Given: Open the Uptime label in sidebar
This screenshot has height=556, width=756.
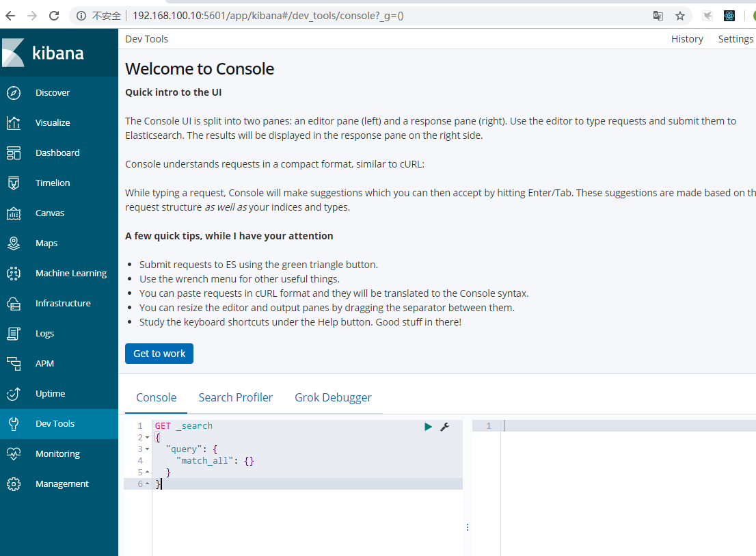Looking at the screenshot, I should point(50,393).
